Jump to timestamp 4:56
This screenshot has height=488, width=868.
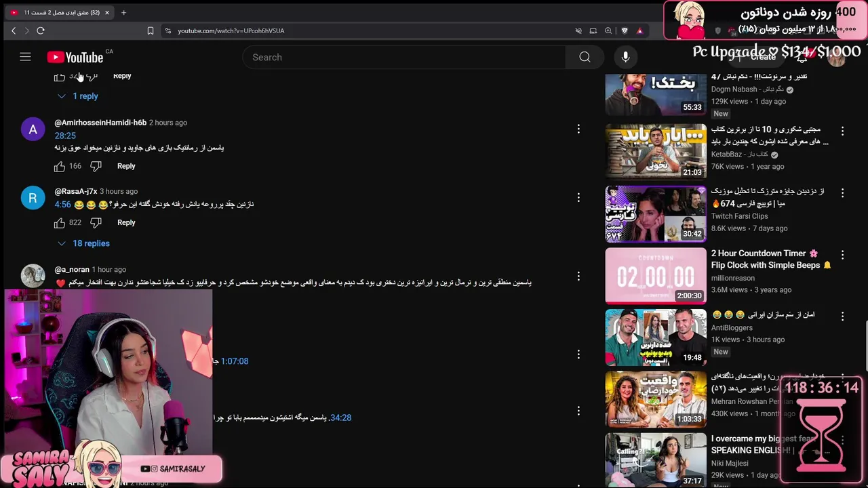click(x=62, y=204)
